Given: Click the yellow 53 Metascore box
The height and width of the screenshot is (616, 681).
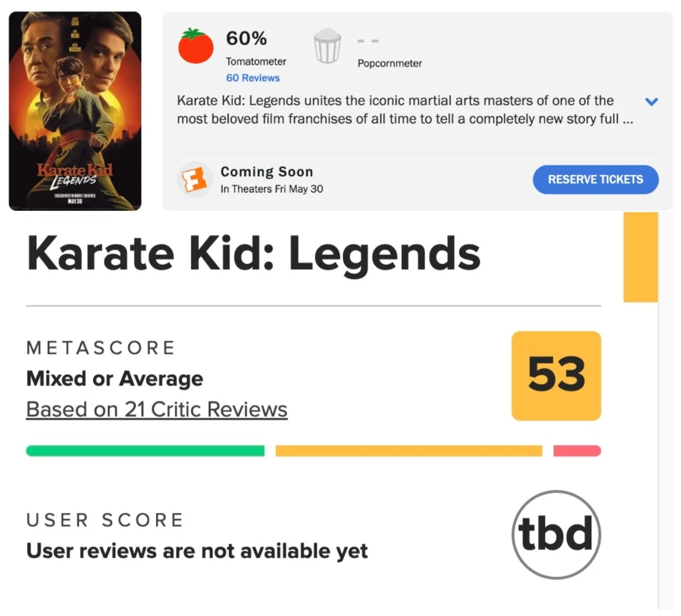Looking at the screenshot, I should point(556,376).
